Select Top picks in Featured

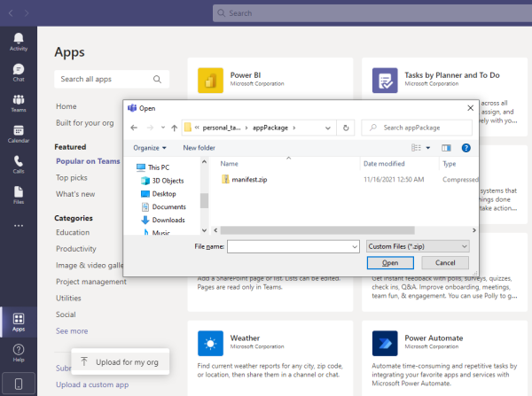coord(72,178)
